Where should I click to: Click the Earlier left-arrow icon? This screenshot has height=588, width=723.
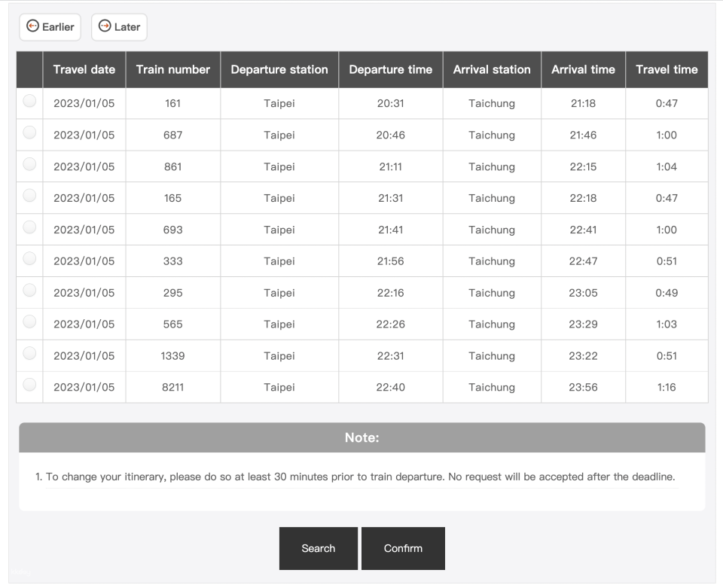[32, 26]
